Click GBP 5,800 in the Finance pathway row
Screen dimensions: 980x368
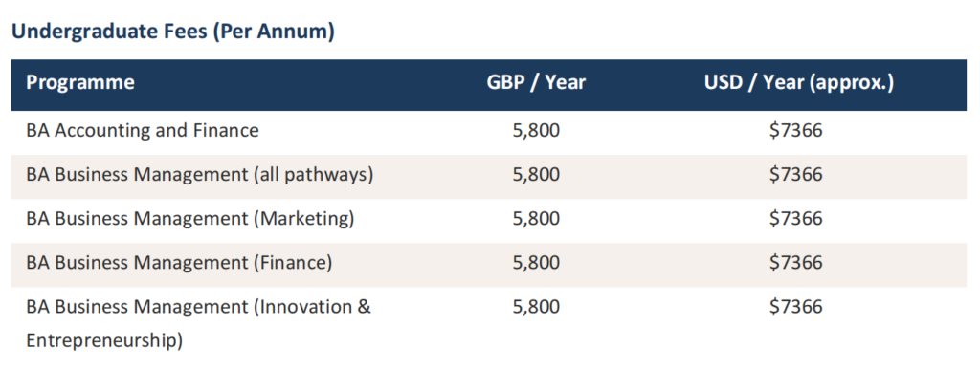[536, 263]
